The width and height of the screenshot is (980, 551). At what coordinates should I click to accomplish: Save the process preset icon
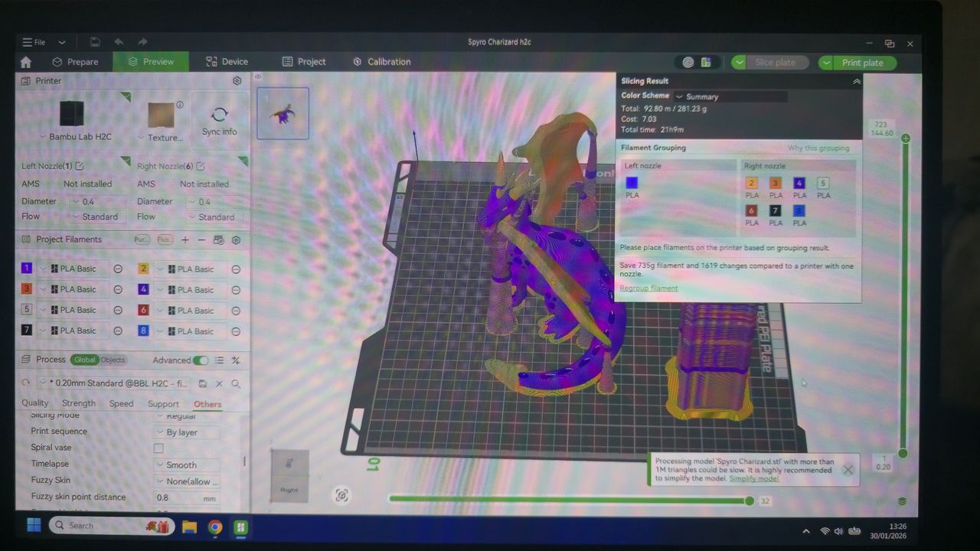coord(203,383)
